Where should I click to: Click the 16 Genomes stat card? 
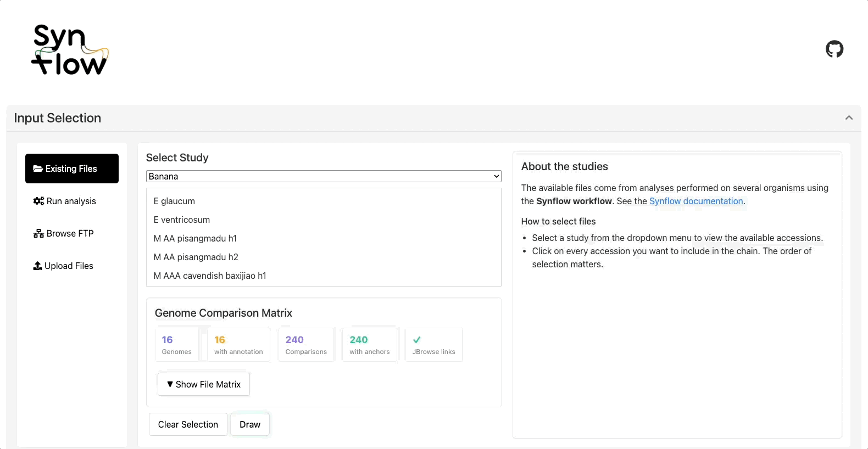point(177,345)
